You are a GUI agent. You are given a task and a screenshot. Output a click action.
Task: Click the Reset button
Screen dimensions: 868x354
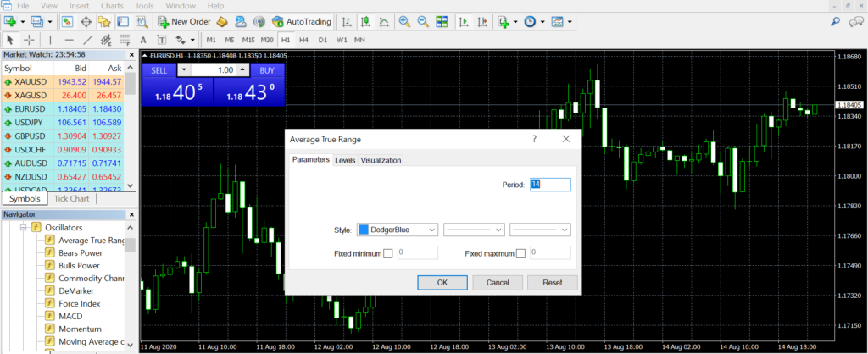(x=552, y=282)
